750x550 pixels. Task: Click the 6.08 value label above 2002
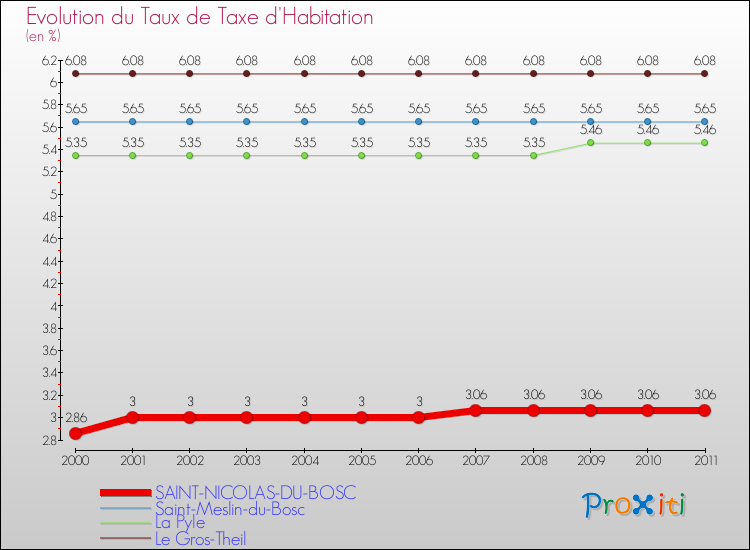coord(190,61)
